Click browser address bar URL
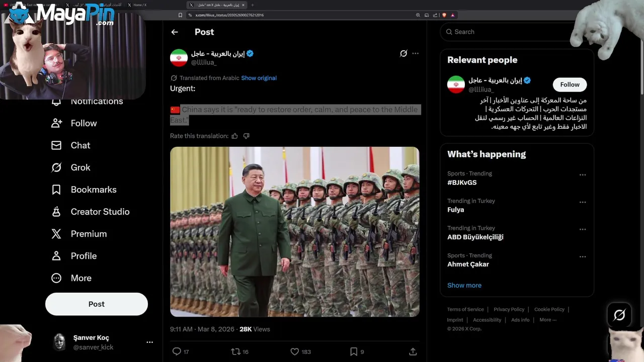Viewport: 644px width, 362px height. click(229, 15)
